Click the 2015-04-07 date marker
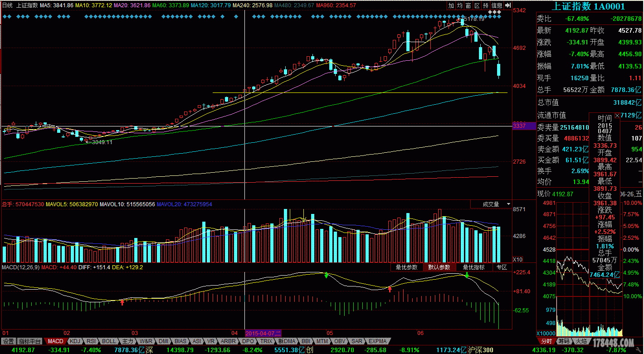 pos(264,333)
